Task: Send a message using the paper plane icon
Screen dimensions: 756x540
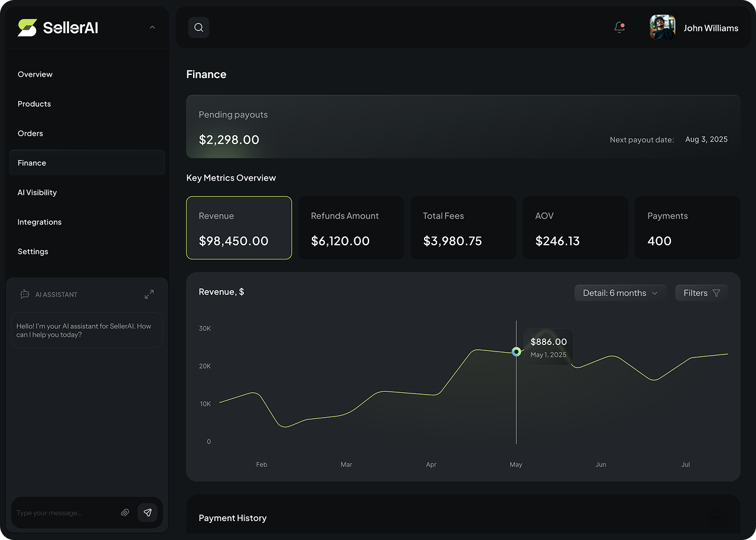Action: click(x=148, y=512)
